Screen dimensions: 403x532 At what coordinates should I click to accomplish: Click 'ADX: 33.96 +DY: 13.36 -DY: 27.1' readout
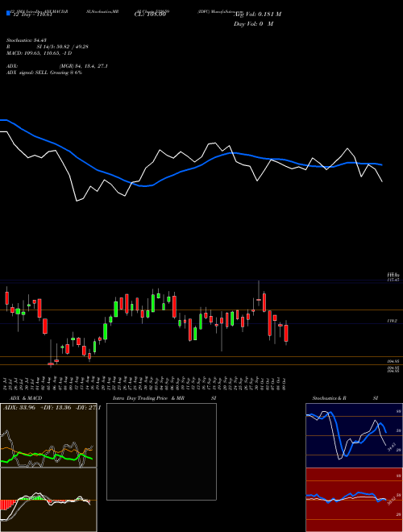(x=52, y=408)
